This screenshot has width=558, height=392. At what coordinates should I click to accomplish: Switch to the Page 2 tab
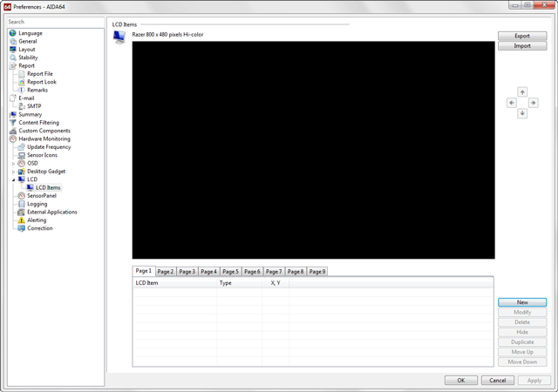[x=166, y=272]
